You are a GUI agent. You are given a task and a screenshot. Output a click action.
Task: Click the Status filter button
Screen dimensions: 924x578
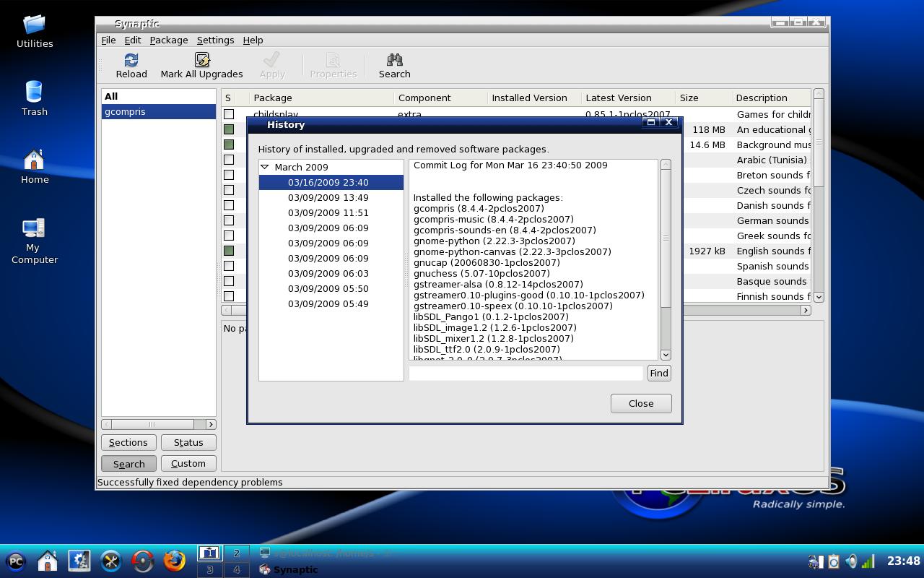coord(188,443)
